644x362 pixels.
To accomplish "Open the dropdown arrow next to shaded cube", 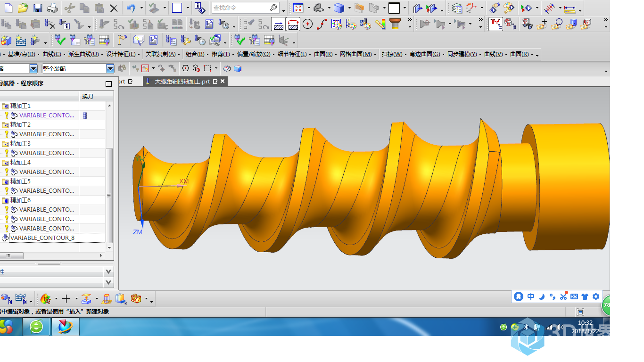I will (x=349, y=8).
